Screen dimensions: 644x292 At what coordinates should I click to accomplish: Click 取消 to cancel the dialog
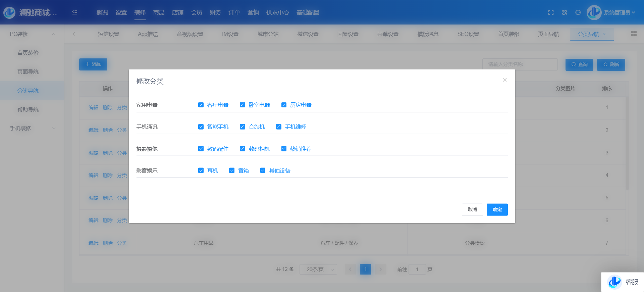click(472, 209)
